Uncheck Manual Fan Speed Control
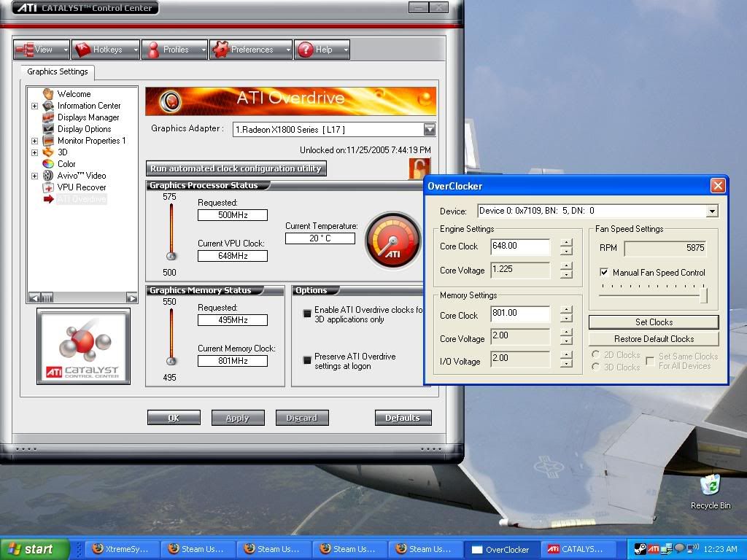This screenshot has height=560, width=747. point(604,273)
